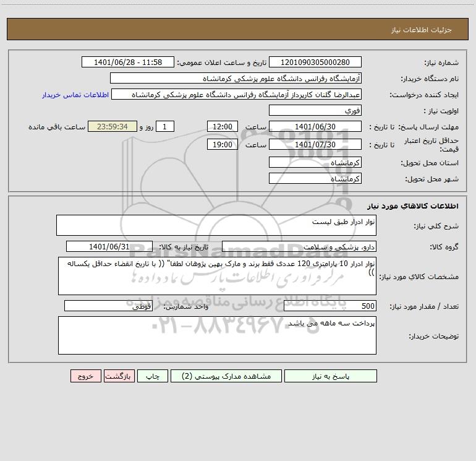Click response deadline date 1401/06/30

click(315, 126)
